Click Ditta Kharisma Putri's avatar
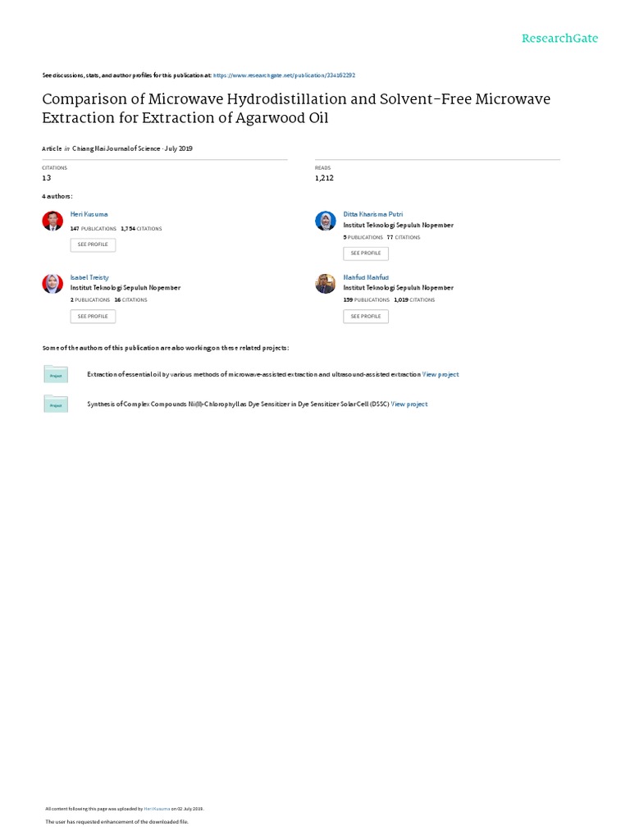The image size is (630, 840). pos(326,221)
